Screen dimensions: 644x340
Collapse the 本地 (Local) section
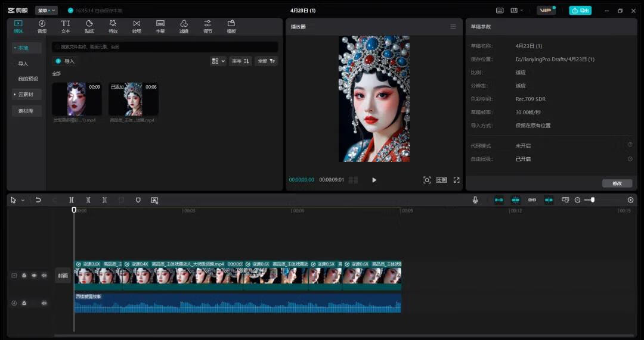click(x=26, y=48)
